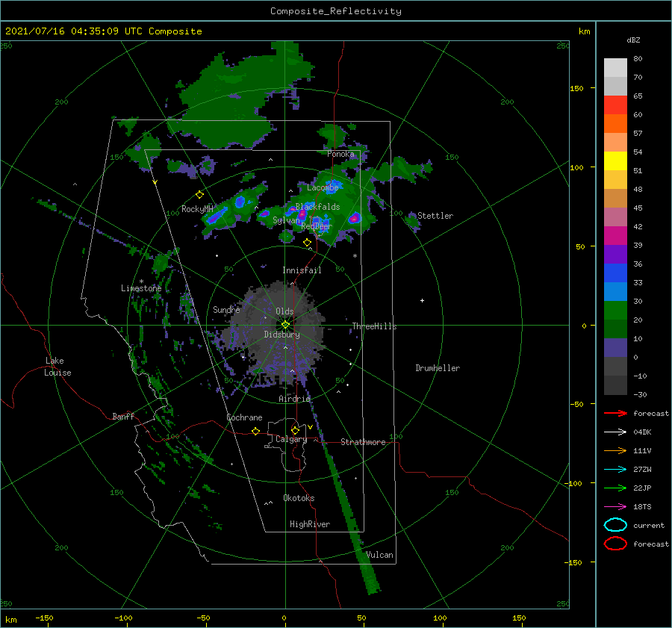Click the magenta 18TS arrow icon
This screenshot has height=628, width=672.
coord(615,507)
